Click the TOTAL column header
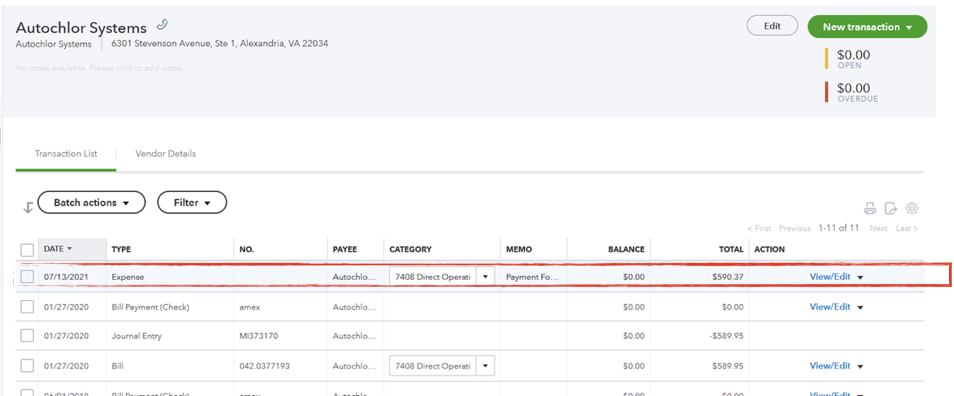 pyautogui.click(x=732, y=249)
